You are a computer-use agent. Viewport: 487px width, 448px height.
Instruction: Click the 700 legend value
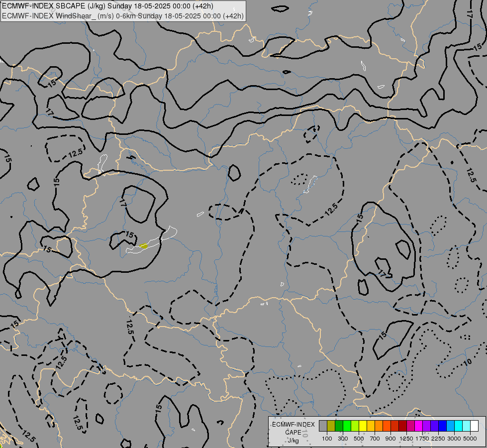375,439
